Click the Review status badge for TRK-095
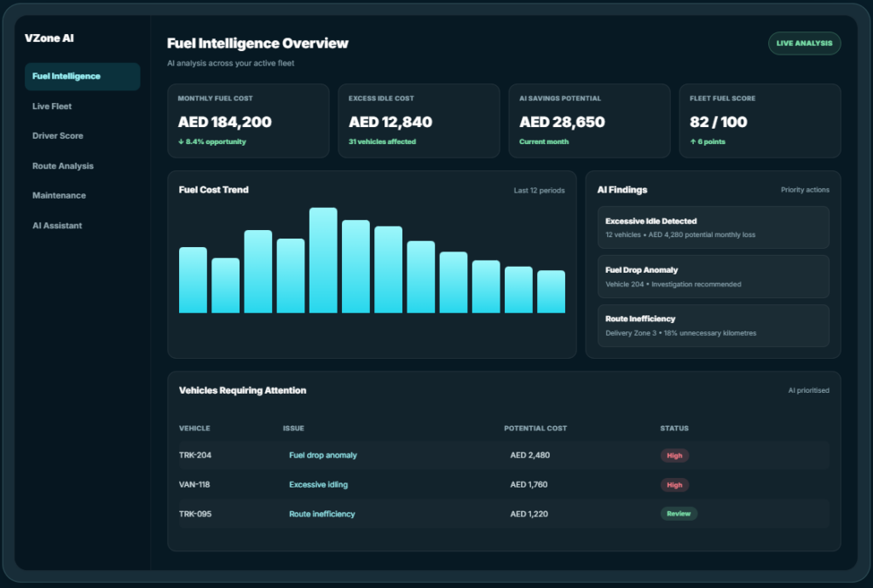The height and width of the screenshot is (588, 873). point(679,514)
